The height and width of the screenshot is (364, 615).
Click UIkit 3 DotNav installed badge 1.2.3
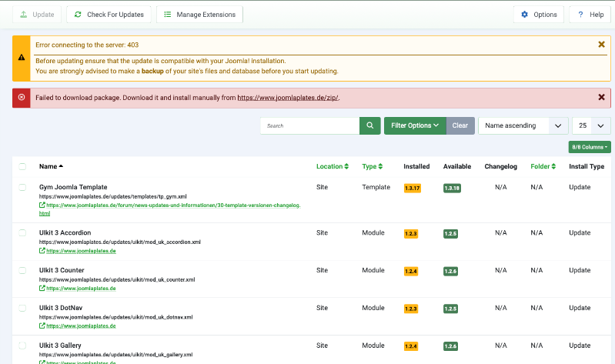tap(411, 309)
